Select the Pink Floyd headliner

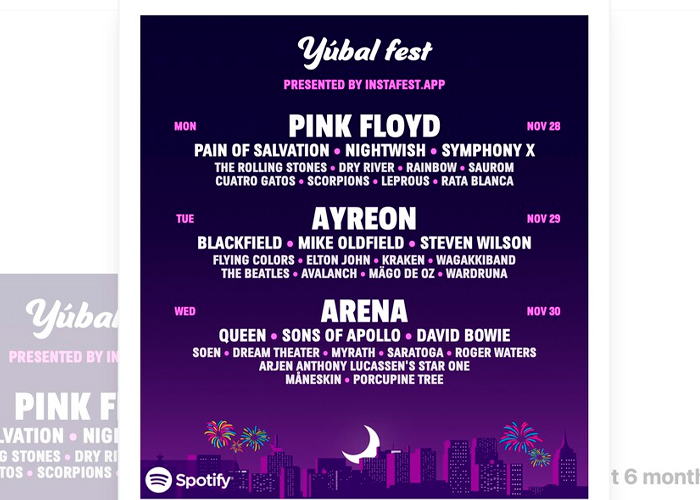pyautogui.click(x=364, y=126)
